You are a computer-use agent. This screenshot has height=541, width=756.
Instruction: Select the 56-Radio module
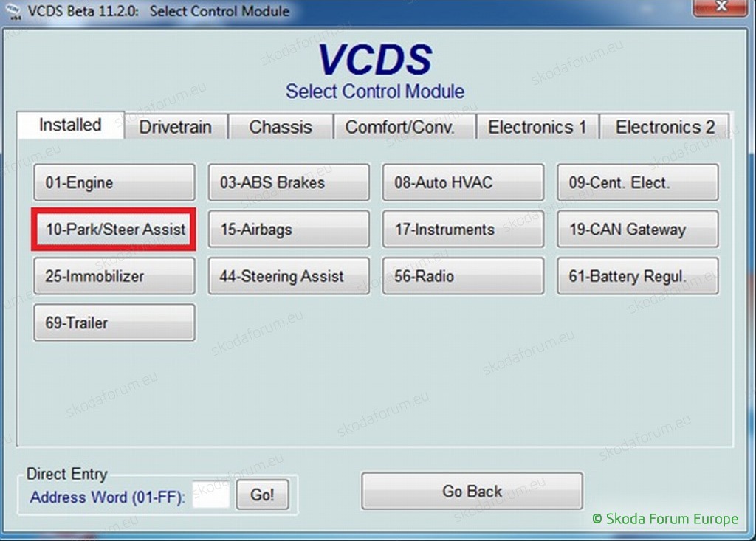coord(464,276)
